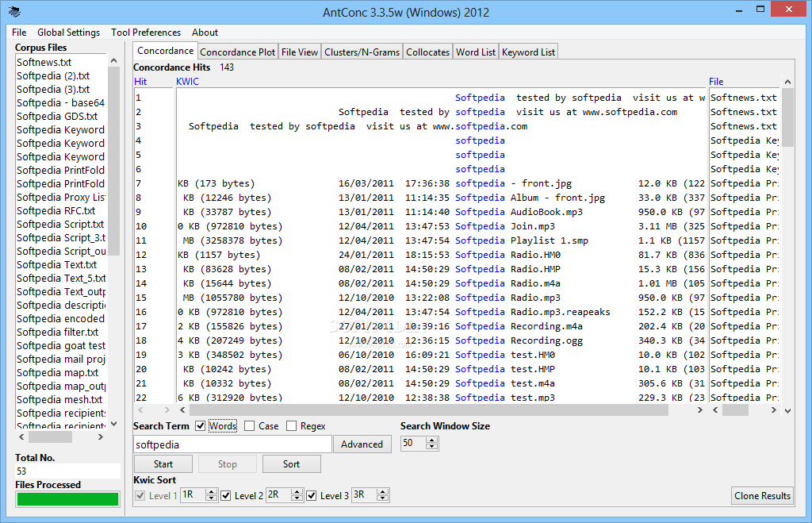Increase Level 1 sort value
Viewport: 812px width, 523px height.
211,491
